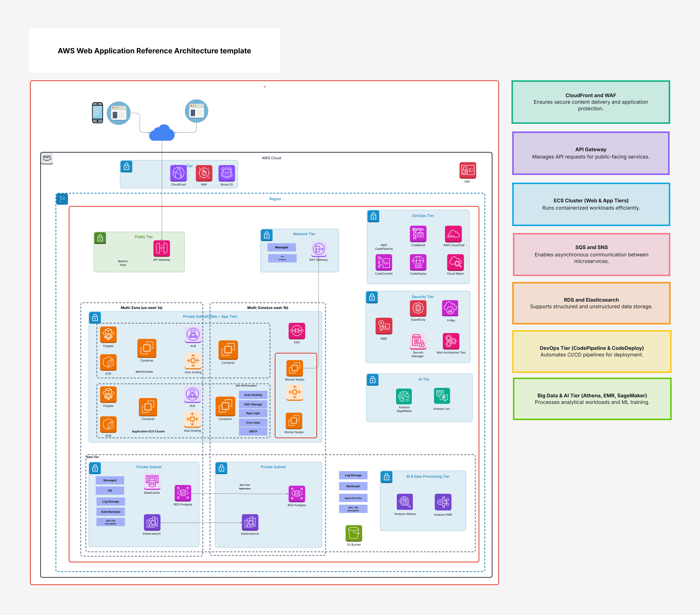Select the Secrets Manager icon
This screenshot has height=615, width=700.
pyautogui.click(x=418, y=341)
